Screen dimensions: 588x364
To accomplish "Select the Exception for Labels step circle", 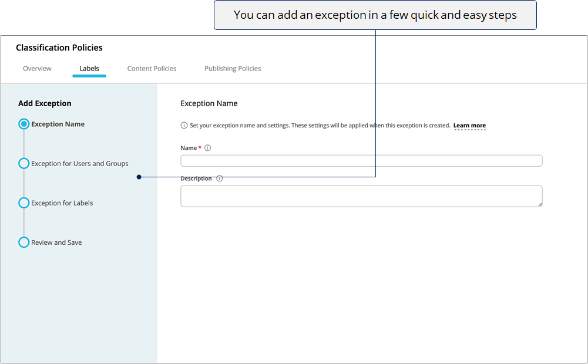I will pyautogui.click(x=24, y=203).
